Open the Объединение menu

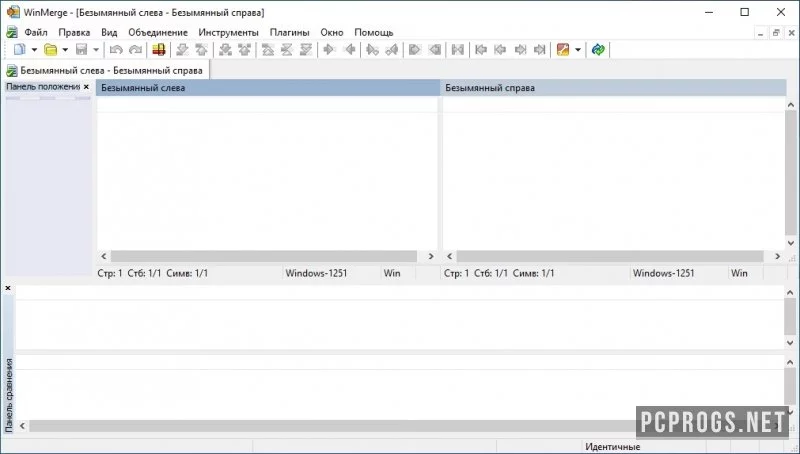tap(158, 32)
